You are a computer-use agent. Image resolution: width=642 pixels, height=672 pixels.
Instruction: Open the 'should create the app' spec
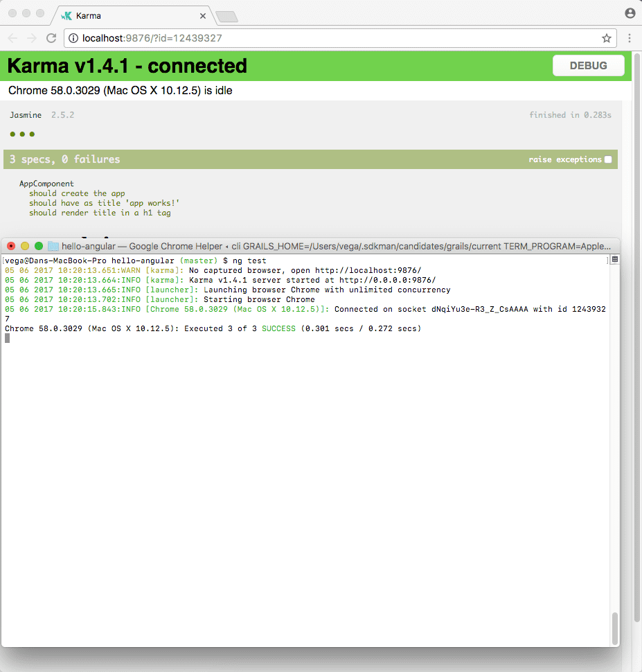(x=77, y=193)
